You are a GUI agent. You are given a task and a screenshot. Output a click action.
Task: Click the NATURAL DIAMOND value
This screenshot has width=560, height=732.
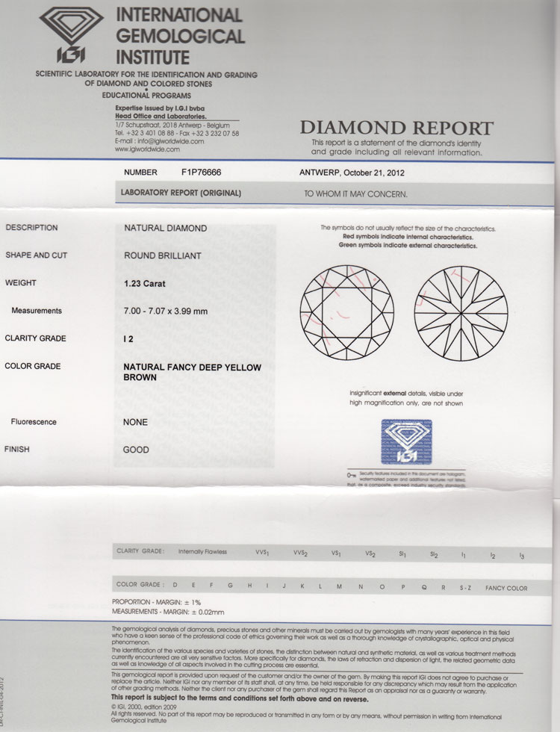(165, 229)
